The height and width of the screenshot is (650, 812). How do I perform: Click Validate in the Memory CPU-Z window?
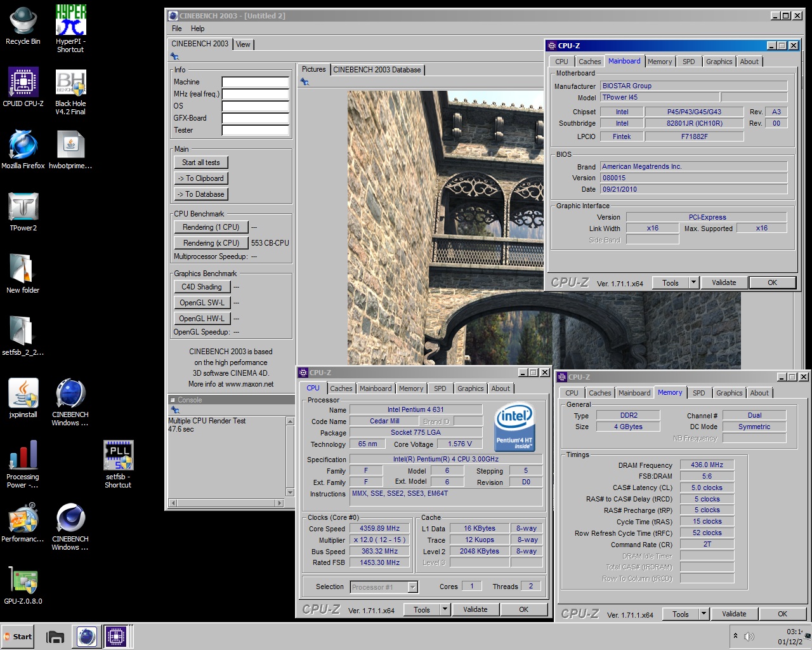pos(734,614)
